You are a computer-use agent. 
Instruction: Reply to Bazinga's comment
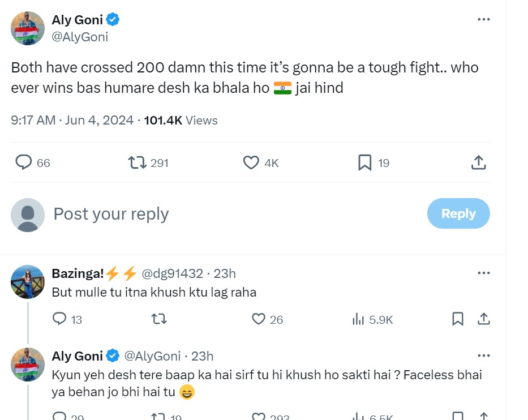[x=59, y=319]
